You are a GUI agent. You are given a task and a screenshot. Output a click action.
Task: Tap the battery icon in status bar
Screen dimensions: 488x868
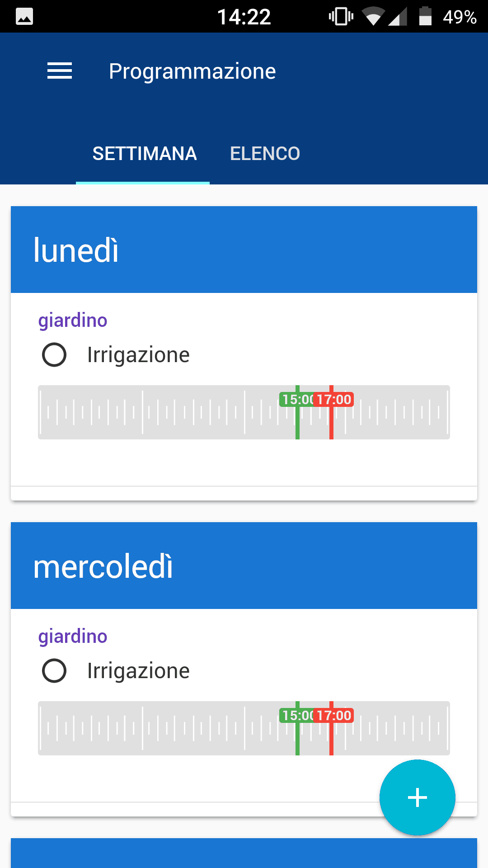click(x=425, y=17)
